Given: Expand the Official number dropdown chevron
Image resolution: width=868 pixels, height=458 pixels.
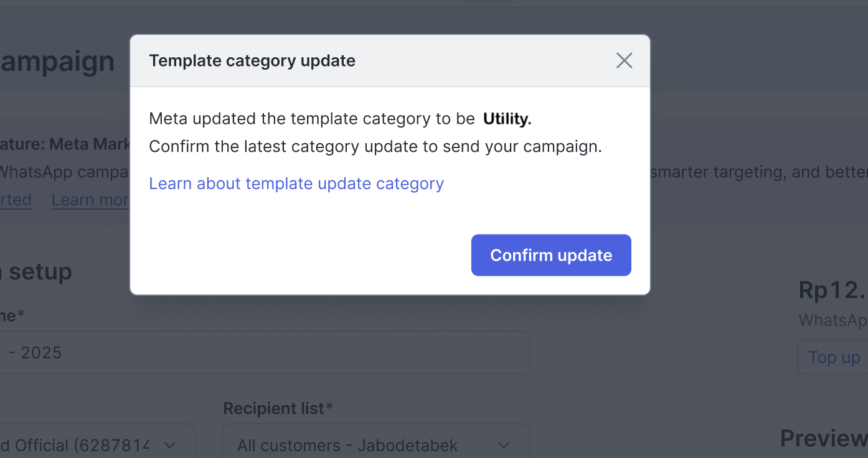Looking at the screenshot, I should click(x=169, y=446).
